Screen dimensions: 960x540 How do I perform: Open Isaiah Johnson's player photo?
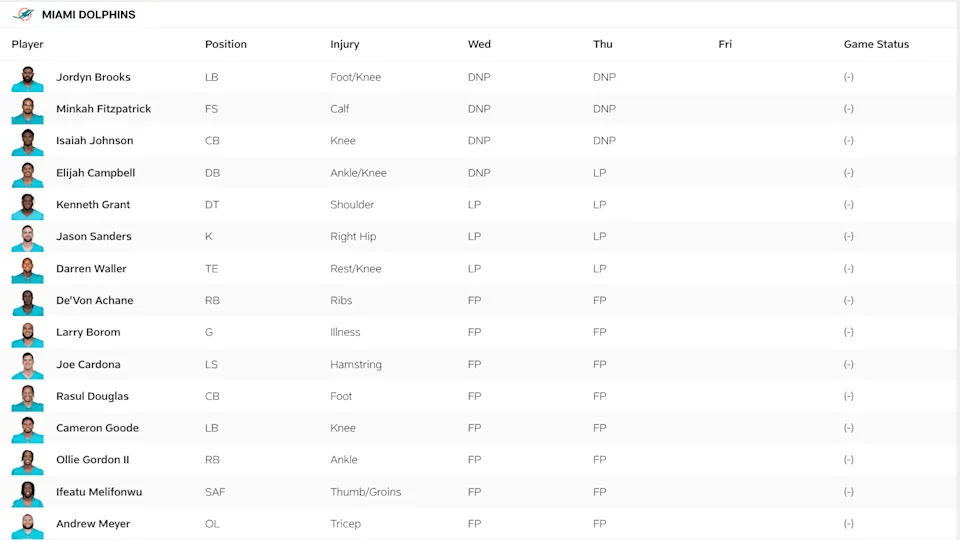point(28,142)
